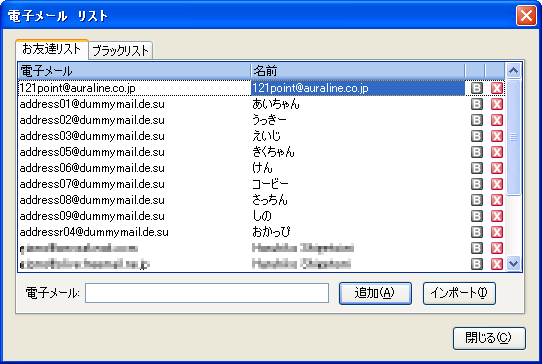
Task: Remove the しの entry via its red X
Action: click(x=497, y=216)
